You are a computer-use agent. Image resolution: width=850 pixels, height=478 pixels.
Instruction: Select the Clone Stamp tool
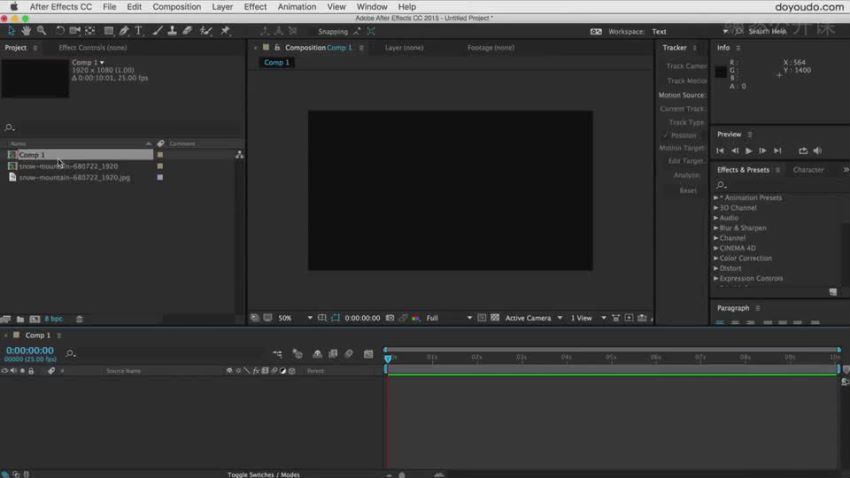click(172, 31)
